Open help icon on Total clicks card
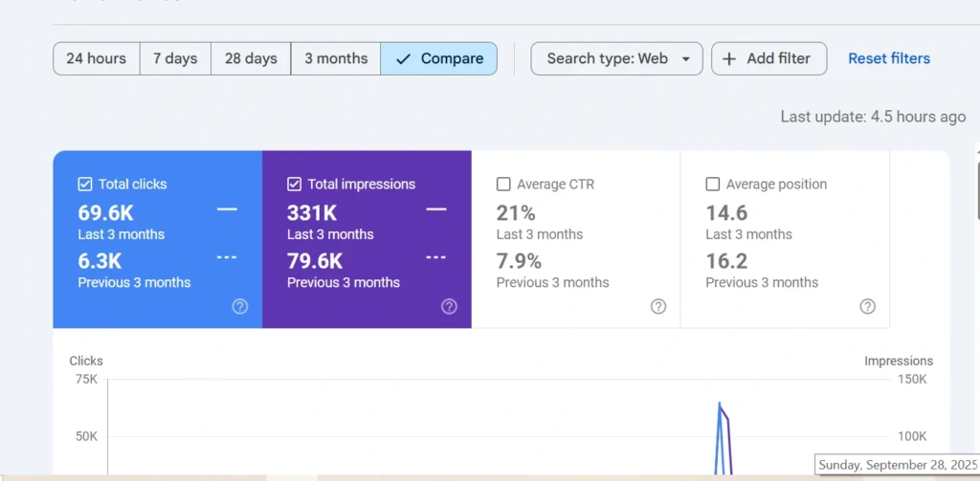 pos(240,306)
